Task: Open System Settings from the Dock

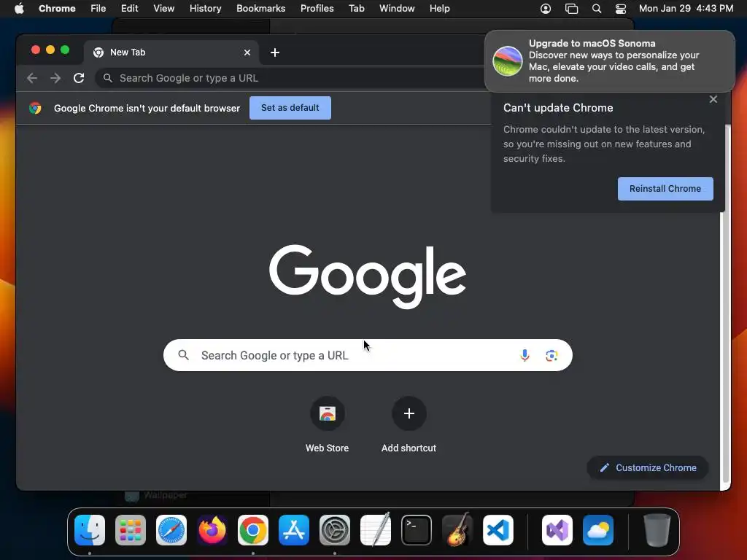Action: click(334, 530)
